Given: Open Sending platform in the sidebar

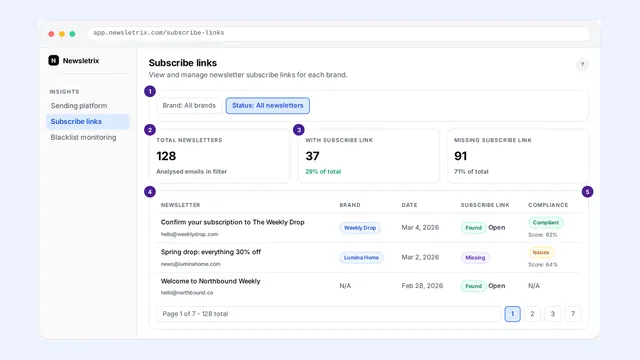Looking at the screenshot, I should (x=79, y=106).
